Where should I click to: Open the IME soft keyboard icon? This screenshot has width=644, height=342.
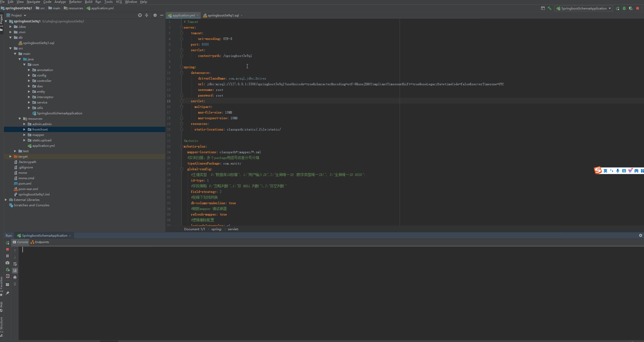624,171
